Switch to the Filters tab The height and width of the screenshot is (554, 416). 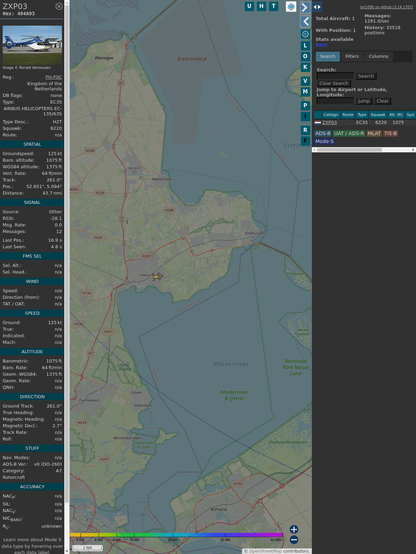tap(352, 56)
